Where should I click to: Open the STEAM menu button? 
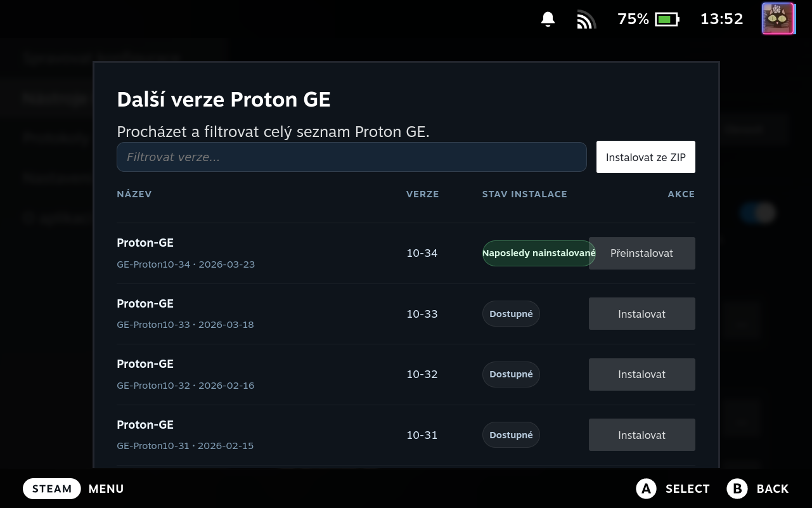52,489
